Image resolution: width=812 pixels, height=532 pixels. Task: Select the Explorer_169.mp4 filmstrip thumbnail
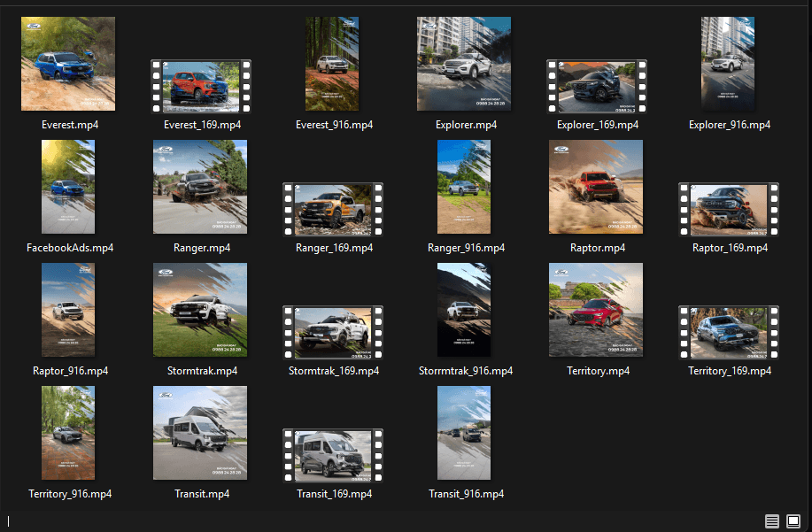click(597, 87)
